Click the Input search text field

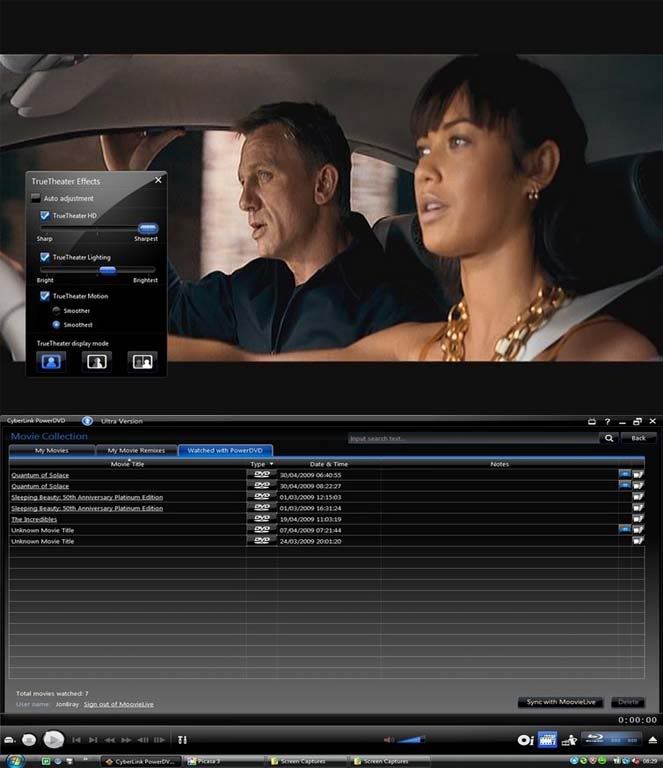pyautogui.click(x=474, y=438)
